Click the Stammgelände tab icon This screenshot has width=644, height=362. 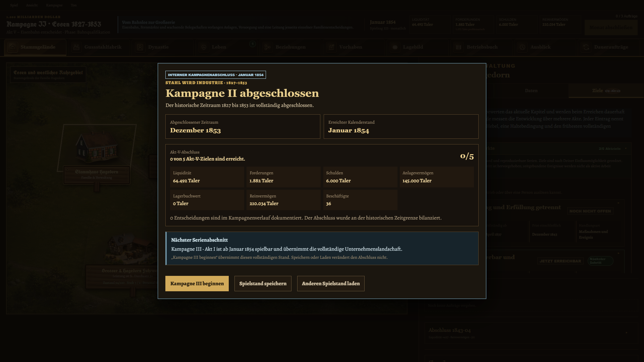pos(13,47)
